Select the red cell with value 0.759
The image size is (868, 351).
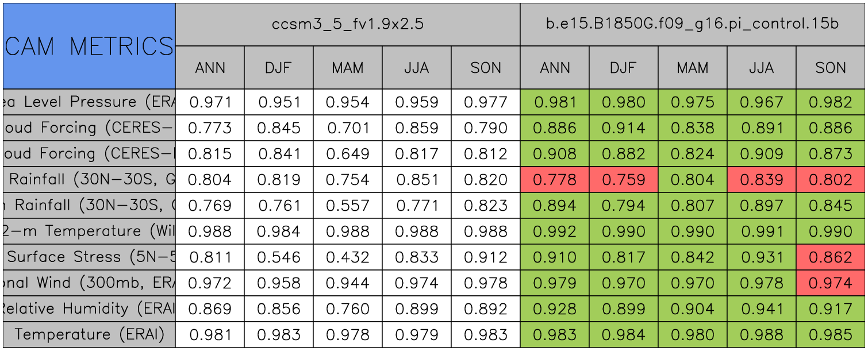coord(624,180)
